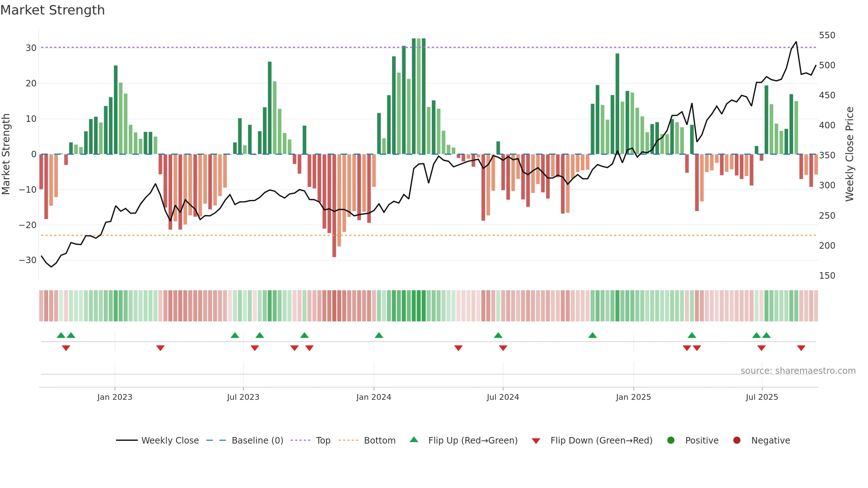Toggle the Bottom dotted-line legend entry
Image resolution: width=868 pixels, height=488 pixels.
[367, 440]
